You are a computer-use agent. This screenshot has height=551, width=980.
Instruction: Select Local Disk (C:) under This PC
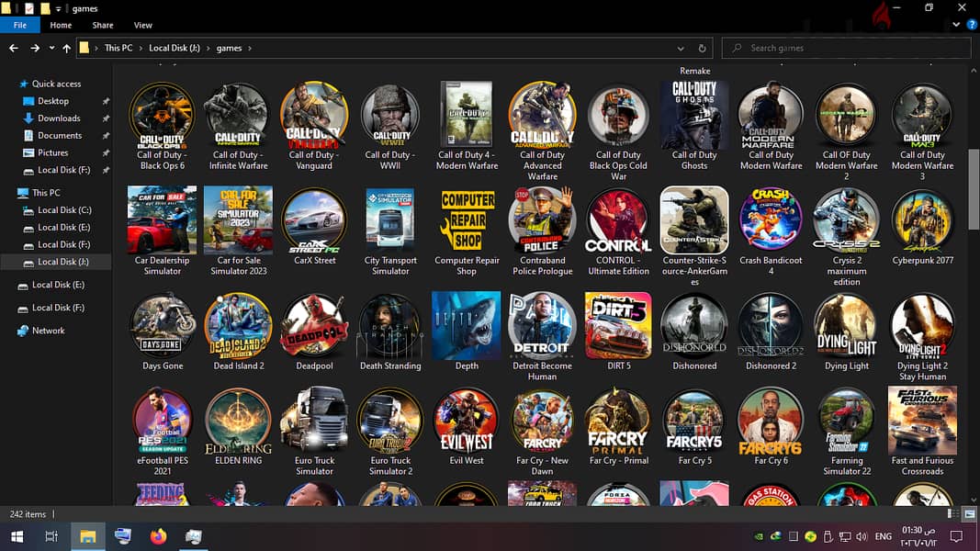64,210
